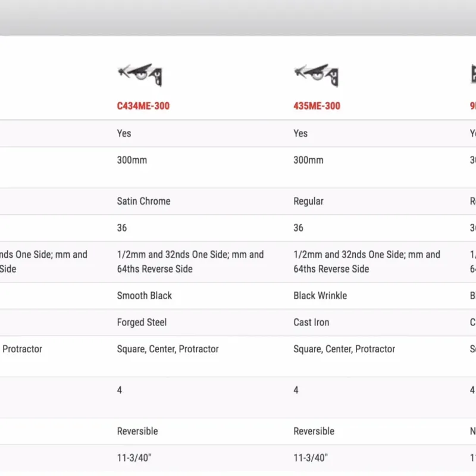The image size is (476, 476).
Task: Click the 435ME-300 product thumbnail image
Action: click(x=317, y=74)
